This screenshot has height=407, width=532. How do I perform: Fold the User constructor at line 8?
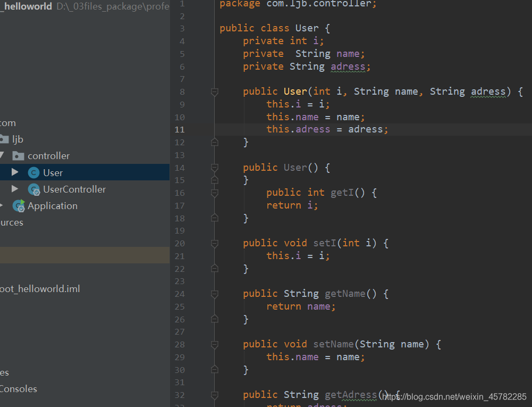(214, 92)
